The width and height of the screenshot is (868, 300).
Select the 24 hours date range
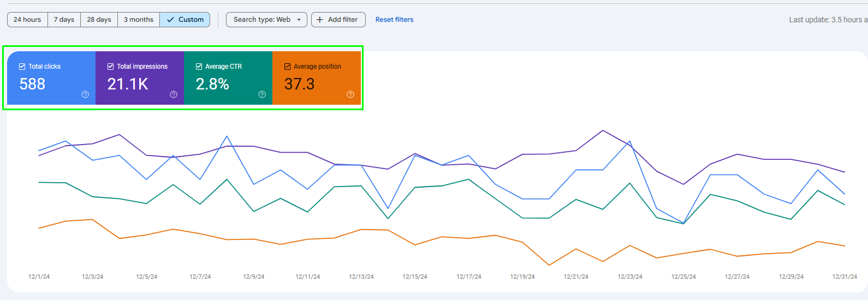pos(27,20)
